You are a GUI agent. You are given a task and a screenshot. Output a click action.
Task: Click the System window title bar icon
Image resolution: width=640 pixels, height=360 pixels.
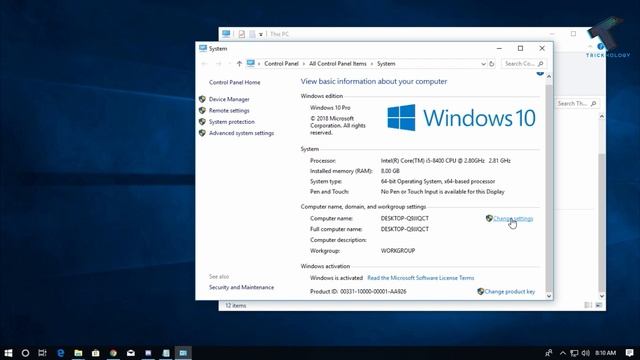pyautogui.click(x=203, y=49)
